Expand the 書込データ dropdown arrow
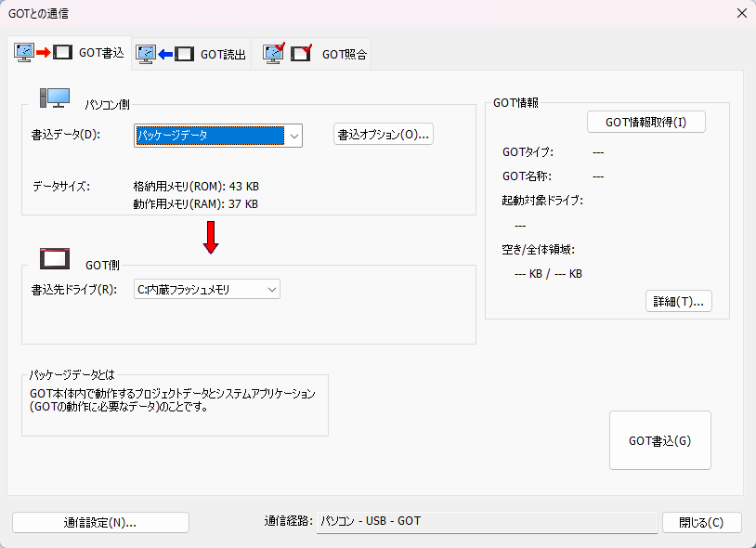756x548 pixels. (293, 136)
